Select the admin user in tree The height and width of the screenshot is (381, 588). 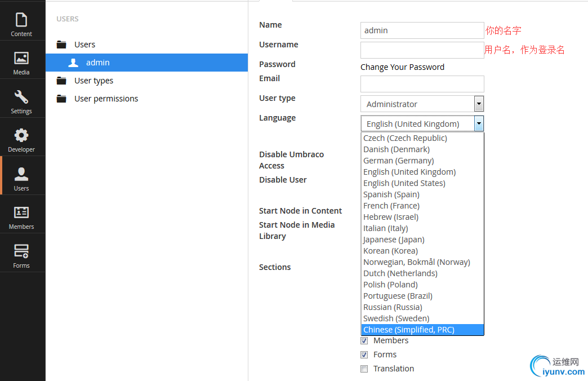[97, 63]
